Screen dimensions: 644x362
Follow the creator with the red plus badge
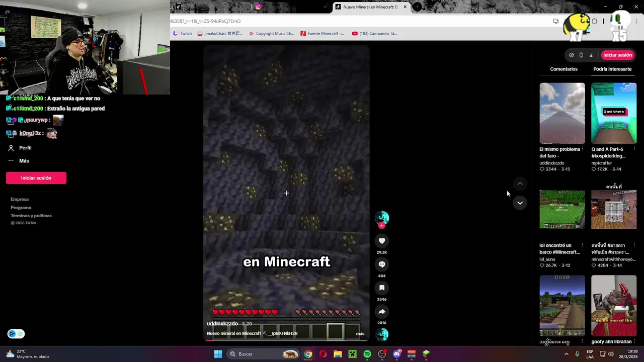(382, 226)
